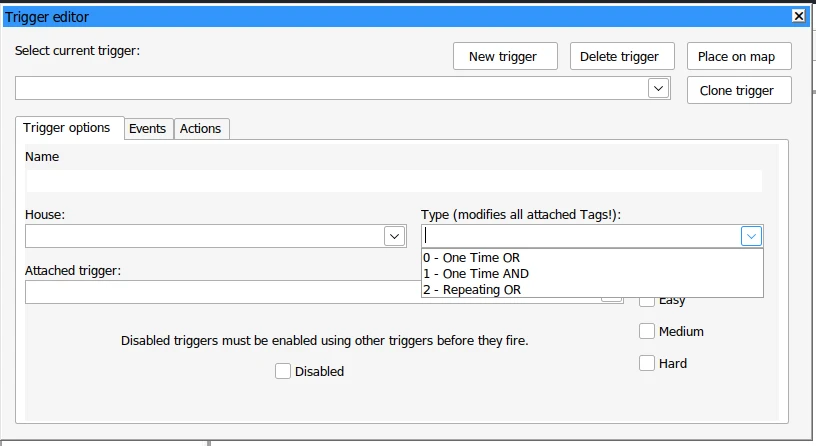Screen dimensions: 816x446
Task: Expand the Select current trigger dropdown arrow
Action: pos(657,88)
